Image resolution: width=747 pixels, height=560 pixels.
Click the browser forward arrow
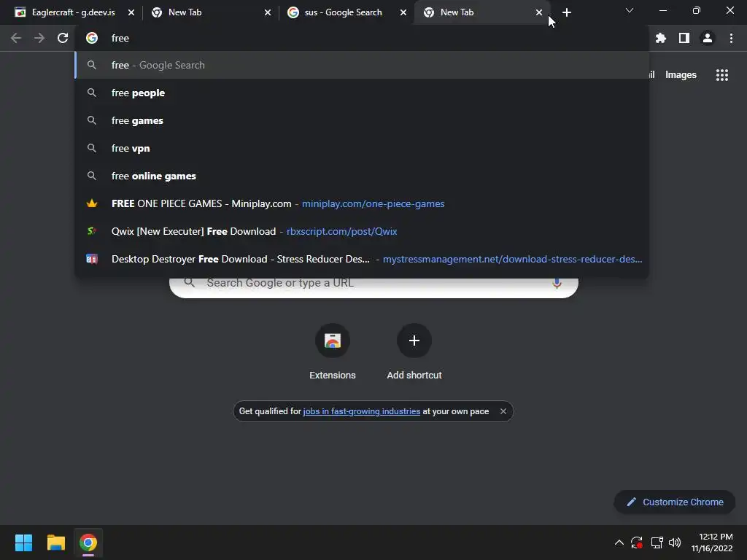pos(39,38)
